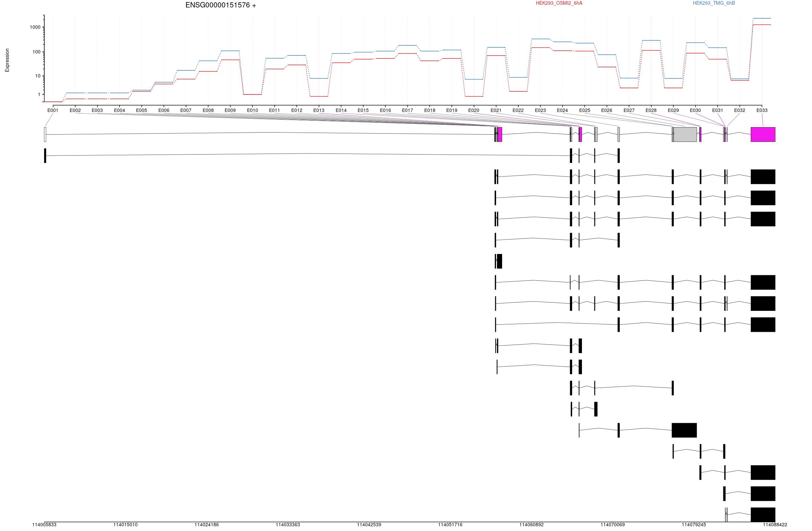
Task: Select exon label E006
Action: (164, 110)
